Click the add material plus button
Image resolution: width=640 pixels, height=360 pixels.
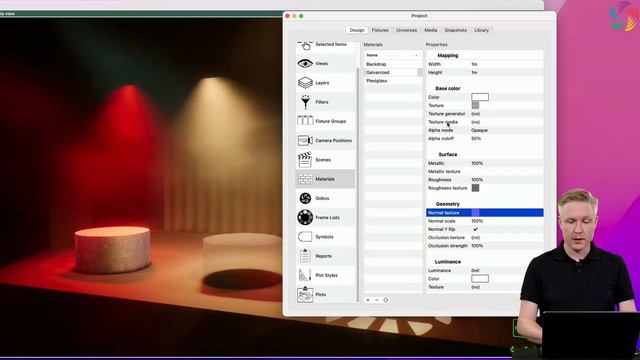(x=368, y=300)
